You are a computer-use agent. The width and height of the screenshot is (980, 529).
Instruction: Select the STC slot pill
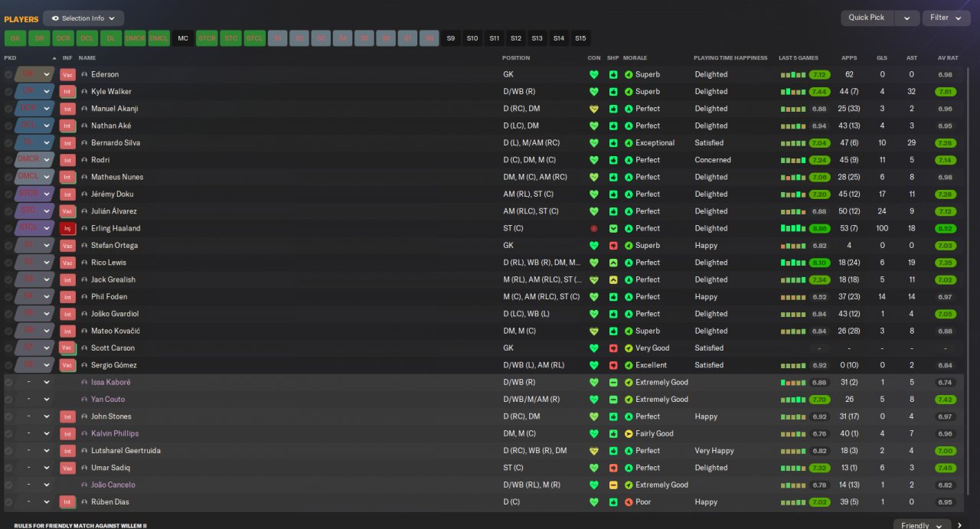point(230,38)
